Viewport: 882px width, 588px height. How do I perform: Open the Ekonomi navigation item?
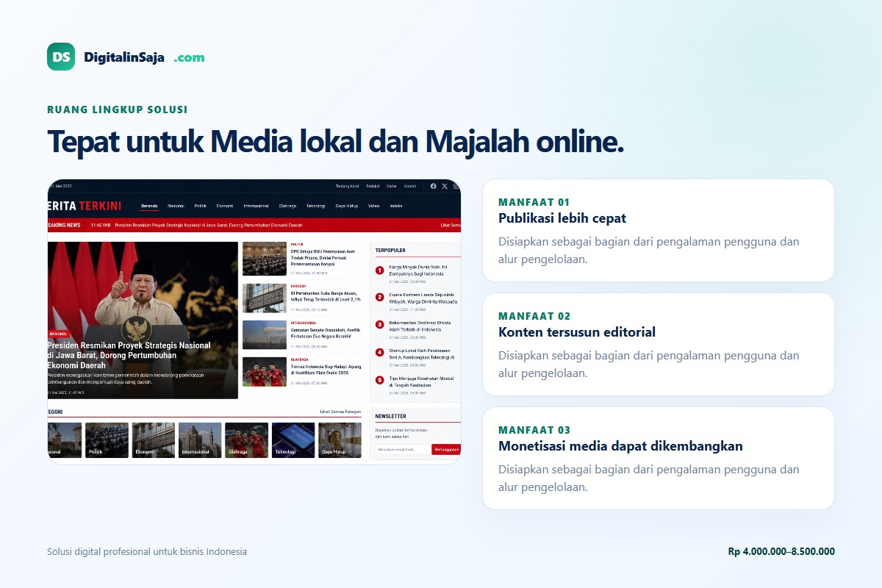(225, 206)
